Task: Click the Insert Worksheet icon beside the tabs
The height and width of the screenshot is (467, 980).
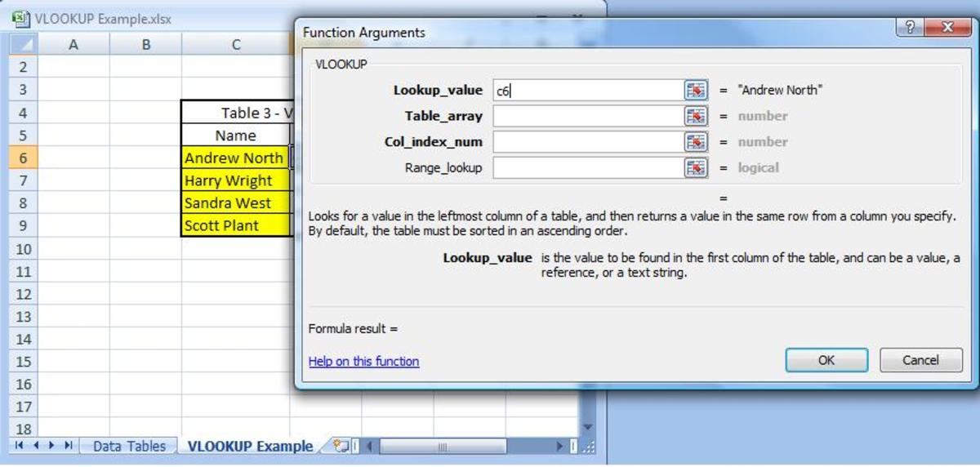Action: [341, 446]
